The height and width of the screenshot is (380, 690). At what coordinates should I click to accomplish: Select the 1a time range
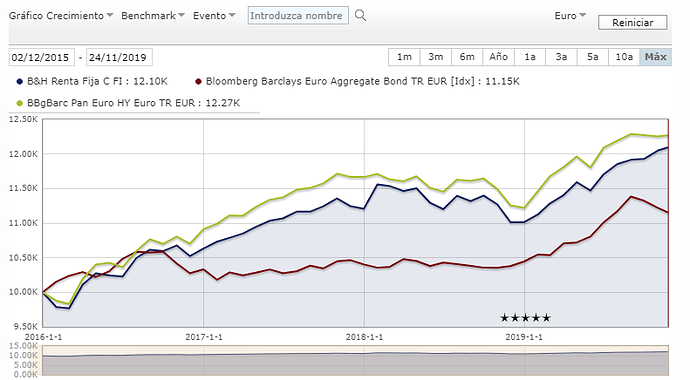tap(530, 57)
